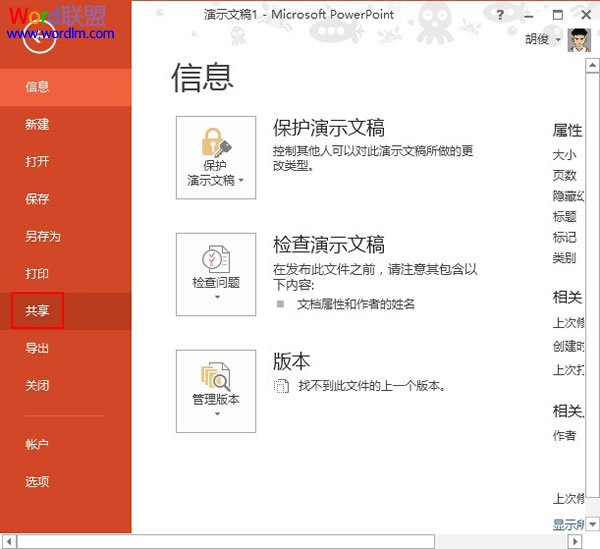Click the 版本 document icon beside 找不到此文件
600x549 pixels.
click(x=281, y=386)
